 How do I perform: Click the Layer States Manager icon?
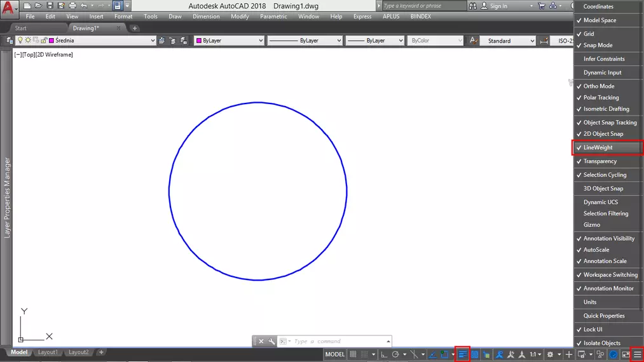[184, 41]
